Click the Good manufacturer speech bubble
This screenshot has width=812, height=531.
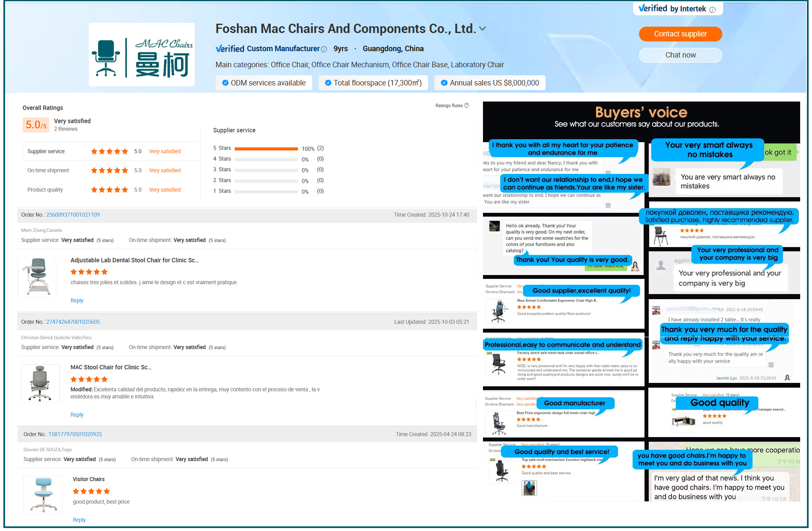pyautogui.click(x=575, y=403)
